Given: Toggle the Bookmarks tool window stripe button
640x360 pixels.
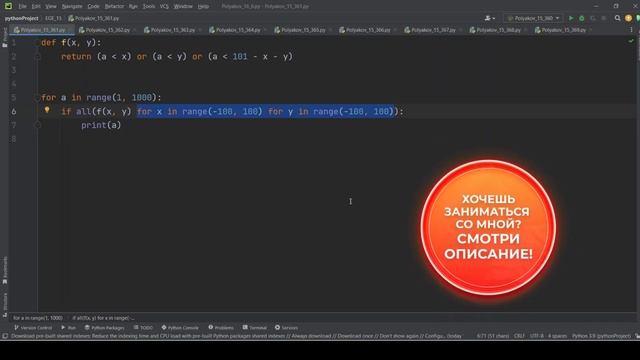Looking at the screenshot, I should [4, 270].
